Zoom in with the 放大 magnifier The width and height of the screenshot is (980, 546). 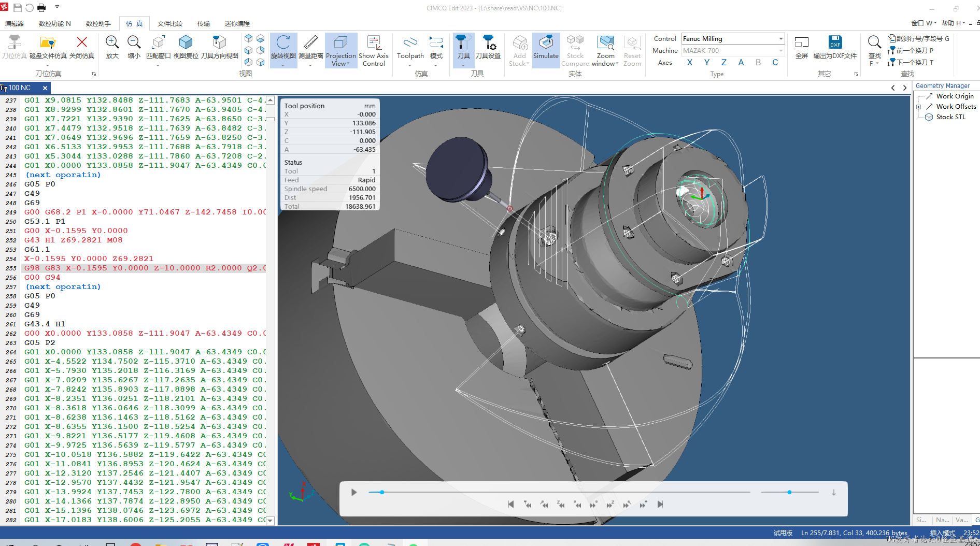coord(112,47)
